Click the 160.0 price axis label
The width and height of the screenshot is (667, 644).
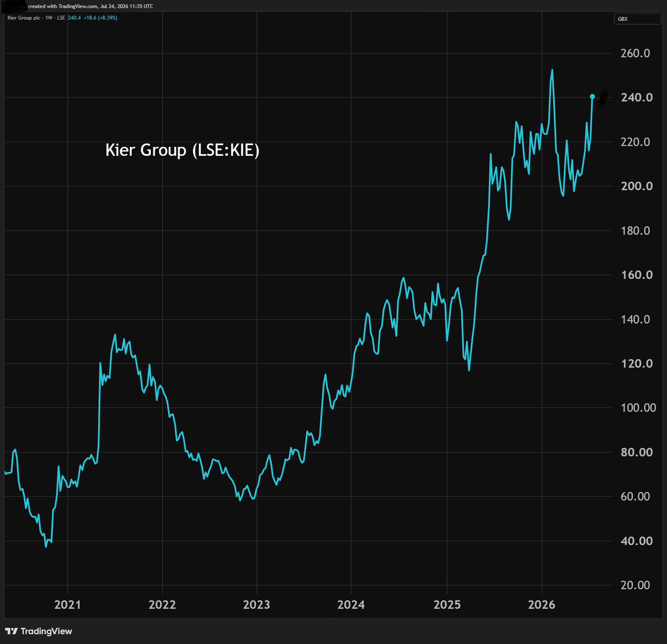(x=636, y=275)
